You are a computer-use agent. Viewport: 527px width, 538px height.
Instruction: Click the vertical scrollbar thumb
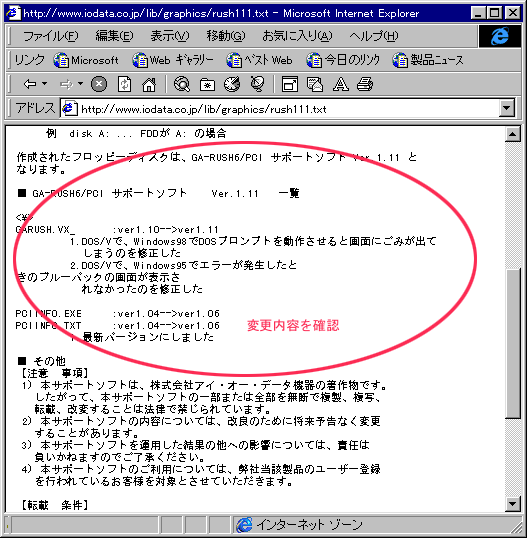[513, 344]
